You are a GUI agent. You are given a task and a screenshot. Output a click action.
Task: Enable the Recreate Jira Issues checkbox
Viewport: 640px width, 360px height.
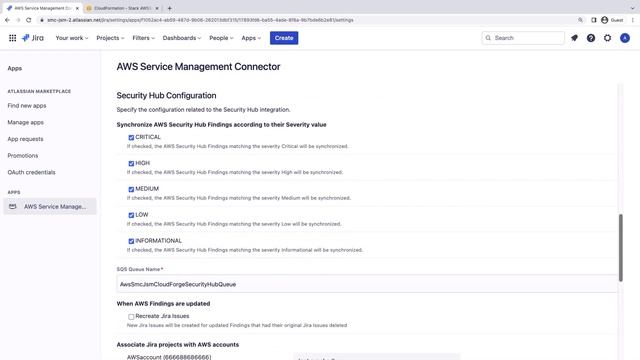click(131, 317)
